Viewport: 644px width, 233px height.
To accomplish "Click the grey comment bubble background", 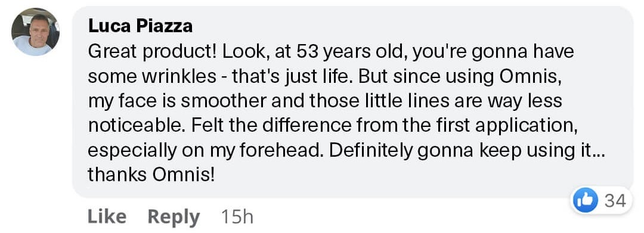I will (x=352, y=102).
